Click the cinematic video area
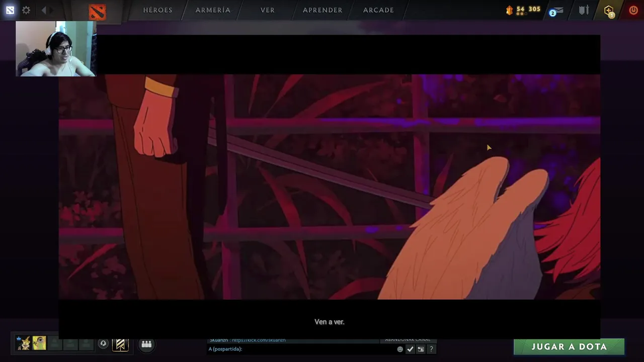The image size is (644, 362). [330, 187]
